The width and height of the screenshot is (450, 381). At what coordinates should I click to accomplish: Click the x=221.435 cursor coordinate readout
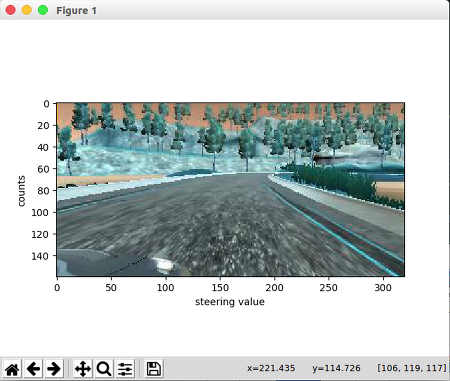(271, 368)
